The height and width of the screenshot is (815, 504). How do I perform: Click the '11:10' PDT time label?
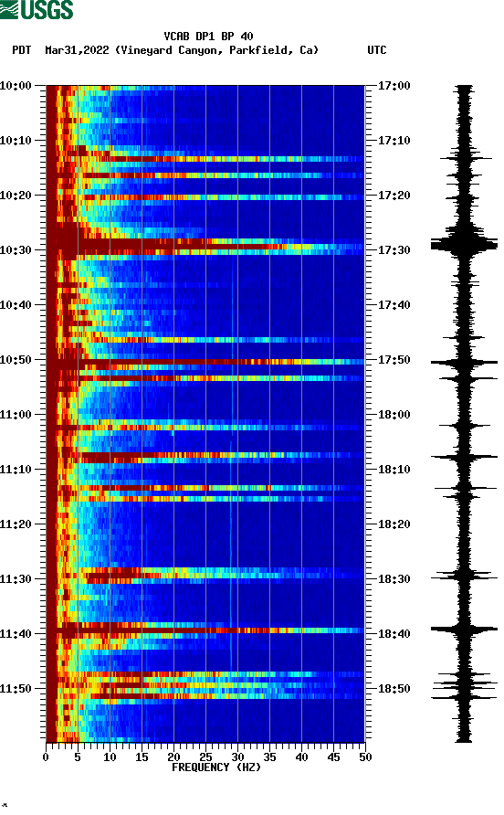coord(16,470)
